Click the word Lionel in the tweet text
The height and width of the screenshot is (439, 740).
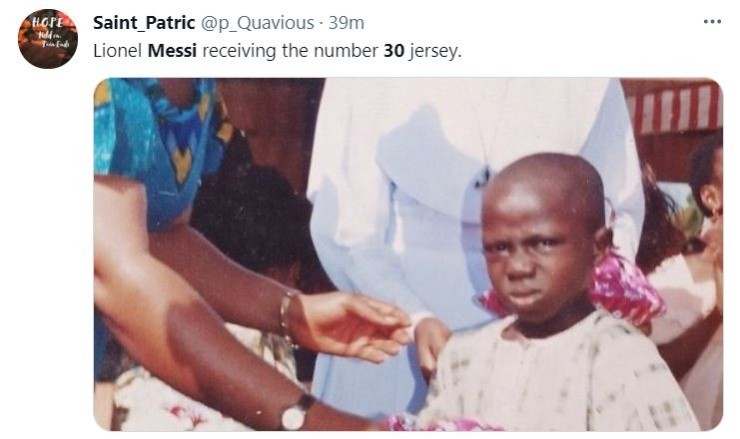118,51
